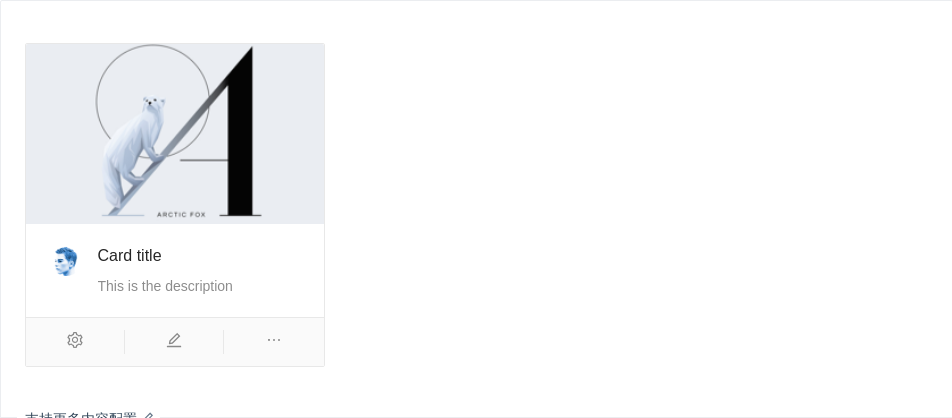Screen dimensions: 952x418
Task: Click the small edit icon beside bottom heading
Action: click(x=148, y=415)
